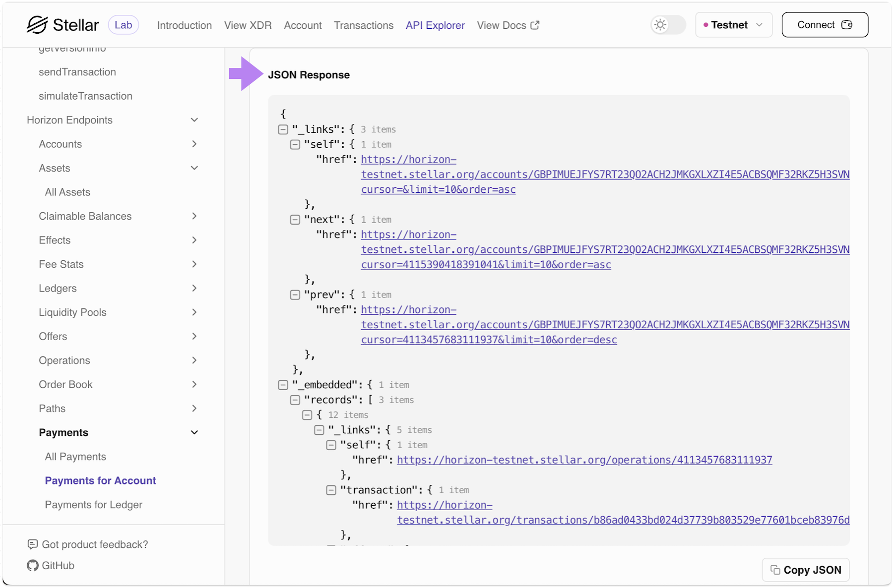The height and width of the screenshot is (588, 893).
Task: Expand the Liquidity Pools chevron
Action: 194,312
